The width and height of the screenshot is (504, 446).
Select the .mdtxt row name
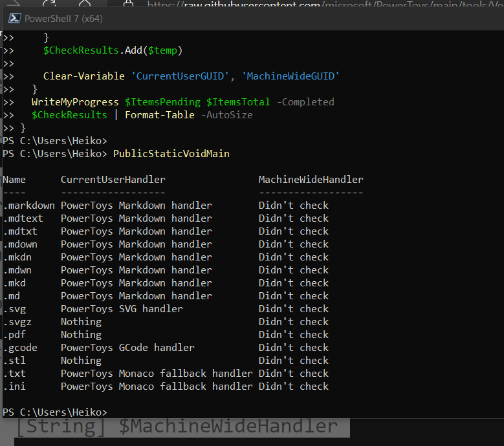coord(20,231)
